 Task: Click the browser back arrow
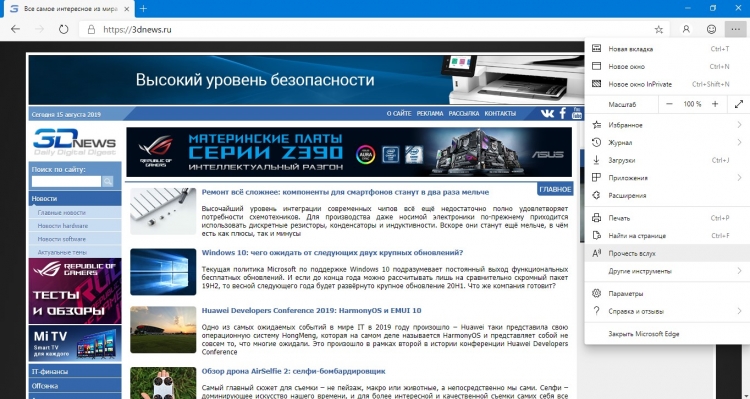15,29
